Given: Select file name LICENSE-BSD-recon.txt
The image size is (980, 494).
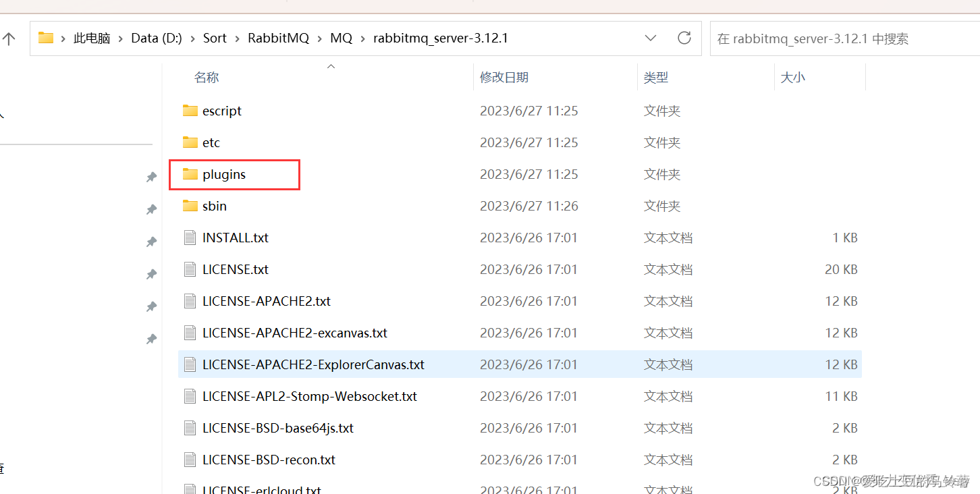Looking at the screenshot, I should point(269,460).
